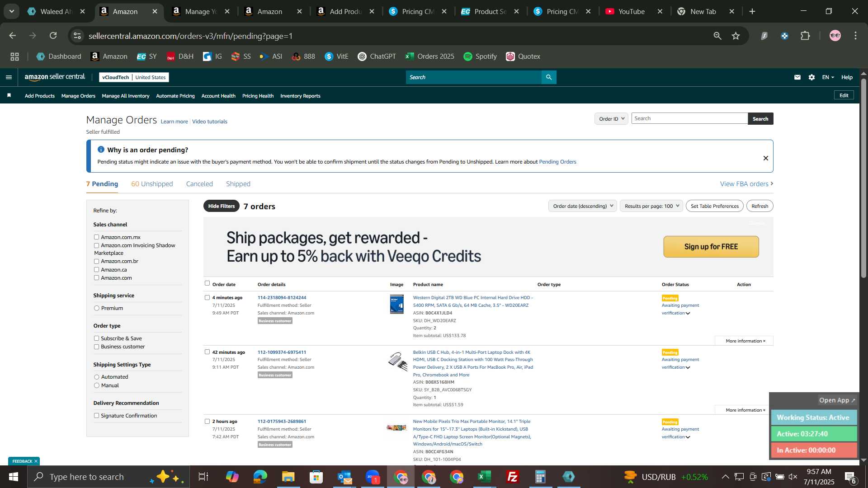Open the EN language dropdown
This screenshot has height=488, width=868.
(x=828, y=77)
